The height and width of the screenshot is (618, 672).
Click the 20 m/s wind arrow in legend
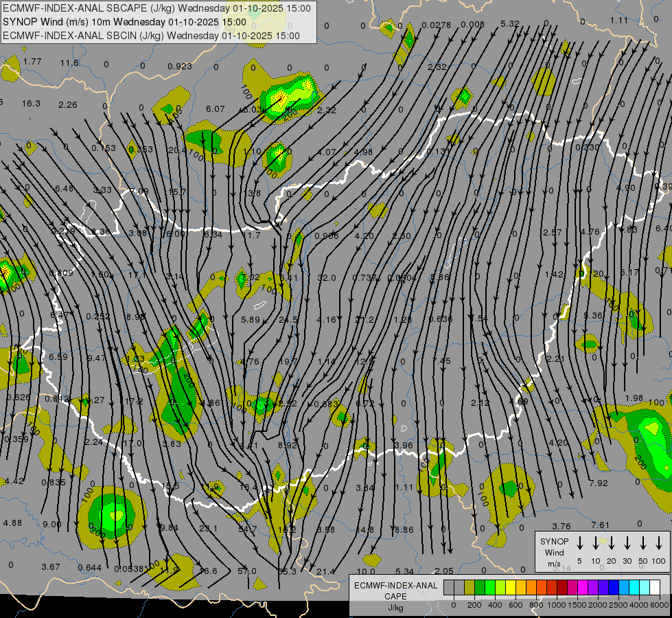click(x=611, y=543)
